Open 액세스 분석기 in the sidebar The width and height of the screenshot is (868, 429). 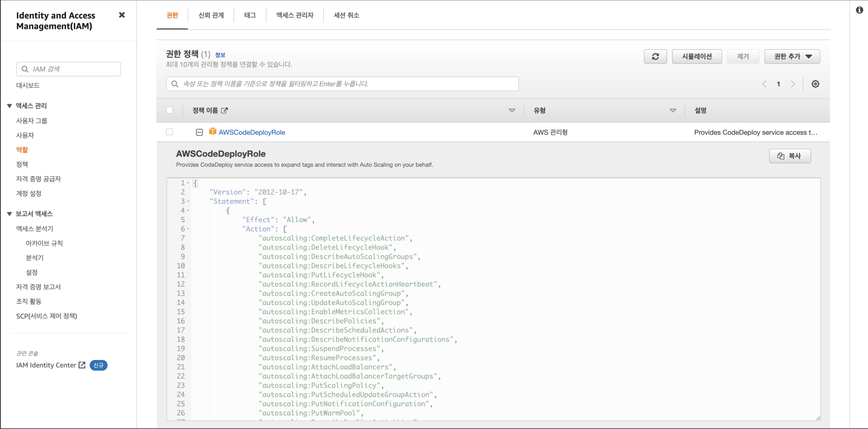35,229
